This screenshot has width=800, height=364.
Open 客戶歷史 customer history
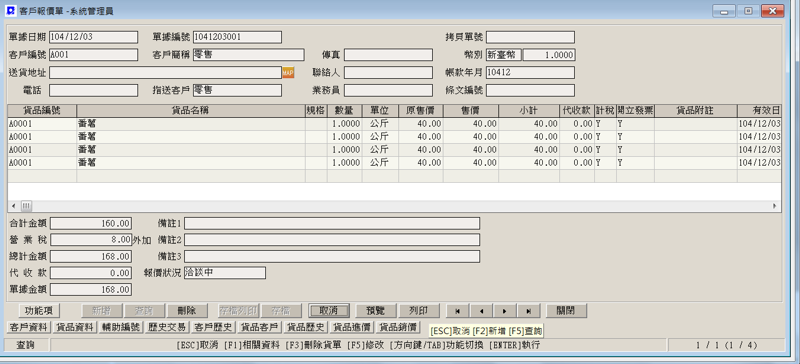pos(213,327)
